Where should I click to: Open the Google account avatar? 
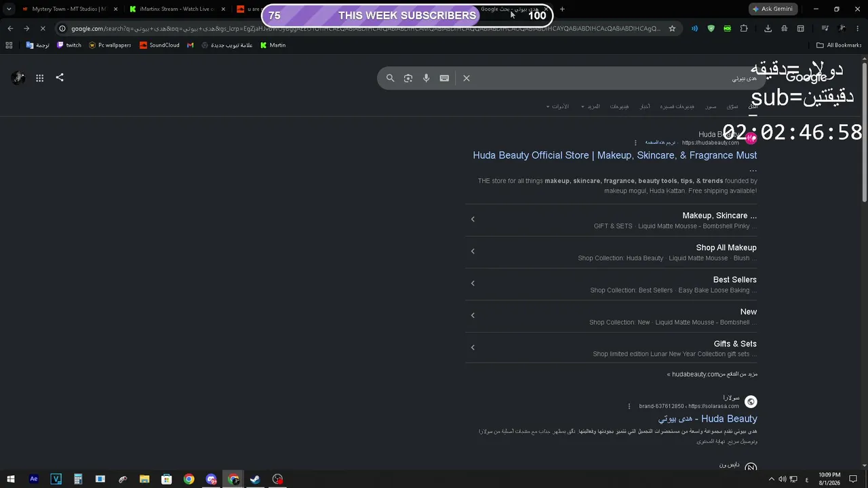point(18,78)
